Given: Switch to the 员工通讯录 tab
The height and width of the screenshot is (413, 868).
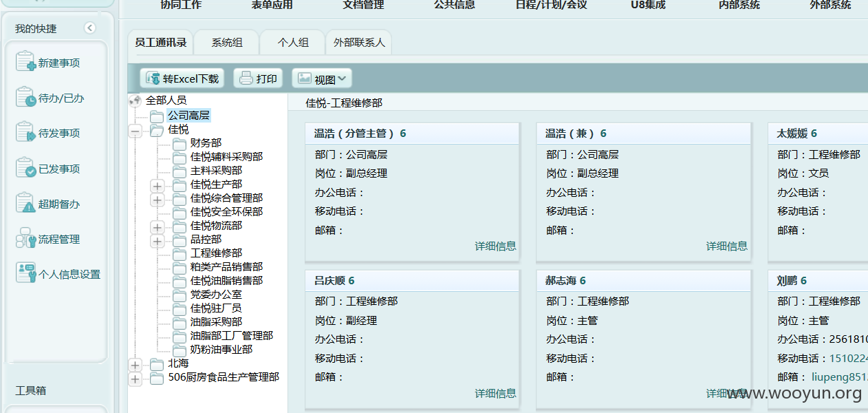Looking at the screenshot, I should pos(161,43).
